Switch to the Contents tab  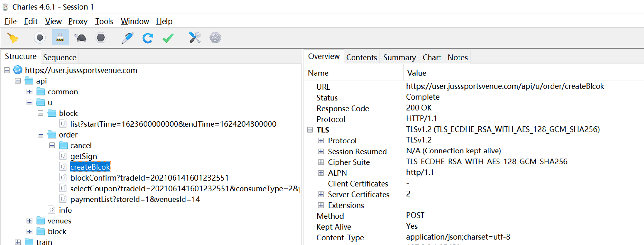point(362,57)
